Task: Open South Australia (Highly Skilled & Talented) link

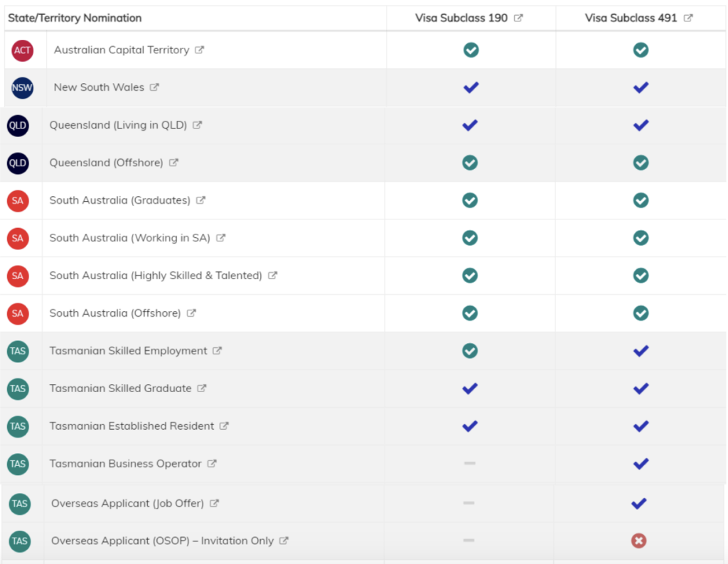Action: tap(156, 276)
